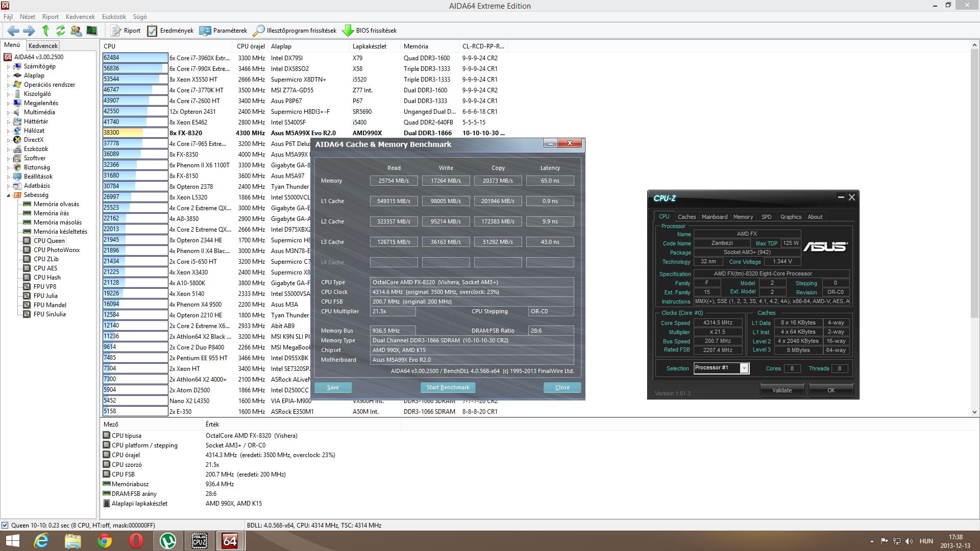Switch to CPU-Z Graphics tab
This screenshot has width=980, height=551.
tap(791, 217)
